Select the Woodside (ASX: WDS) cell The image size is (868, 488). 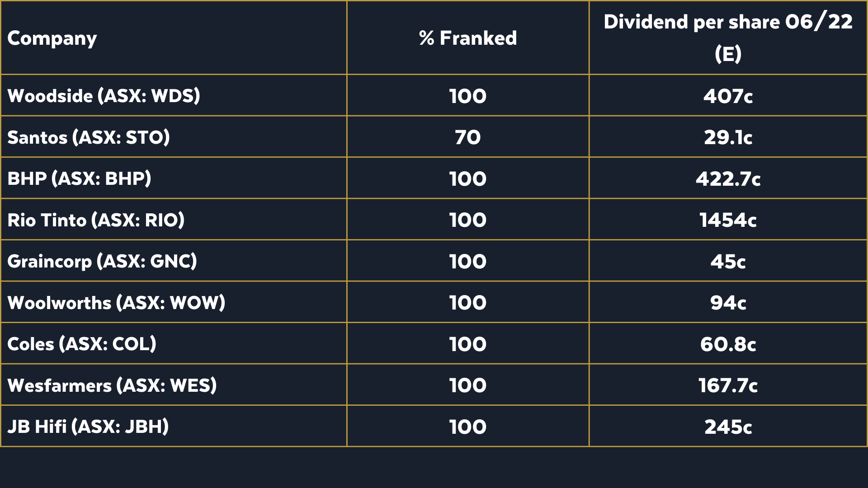click(104, 96)
